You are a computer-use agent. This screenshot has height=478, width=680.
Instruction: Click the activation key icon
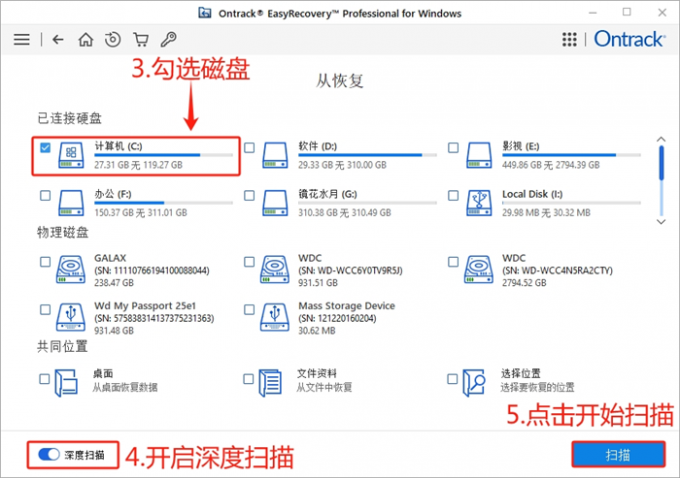tap(168, 39)
